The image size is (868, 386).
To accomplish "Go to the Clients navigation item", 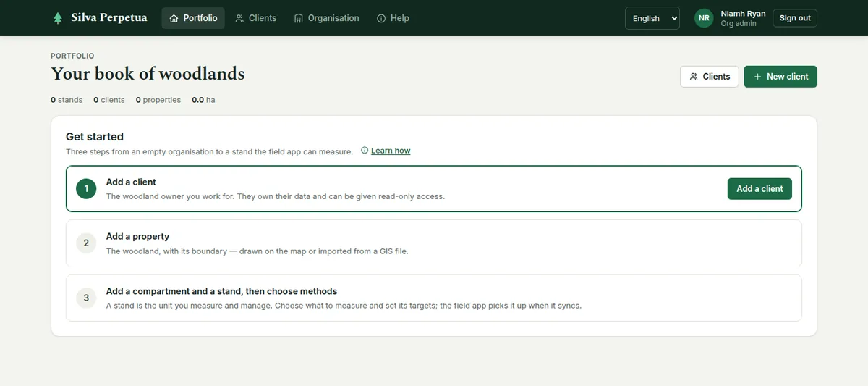I will 256,18.
